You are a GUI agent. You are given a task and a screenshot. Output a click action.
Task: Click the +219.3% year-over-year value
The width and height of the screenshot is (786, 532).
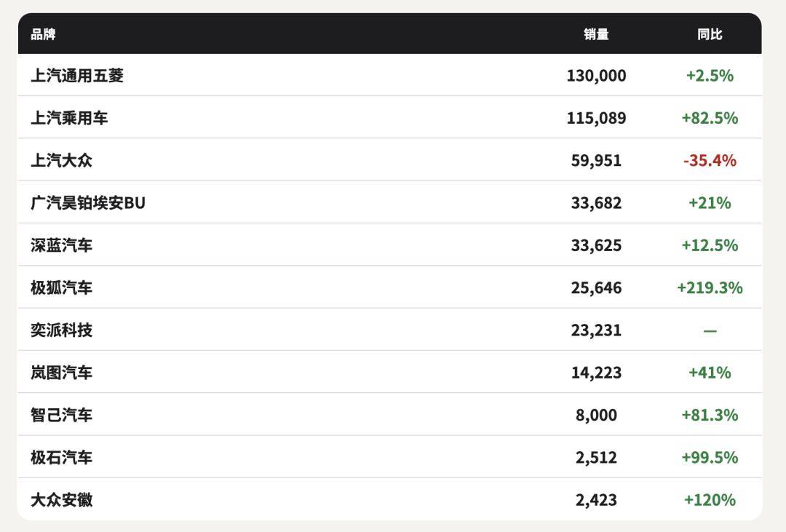pos(710,287)
